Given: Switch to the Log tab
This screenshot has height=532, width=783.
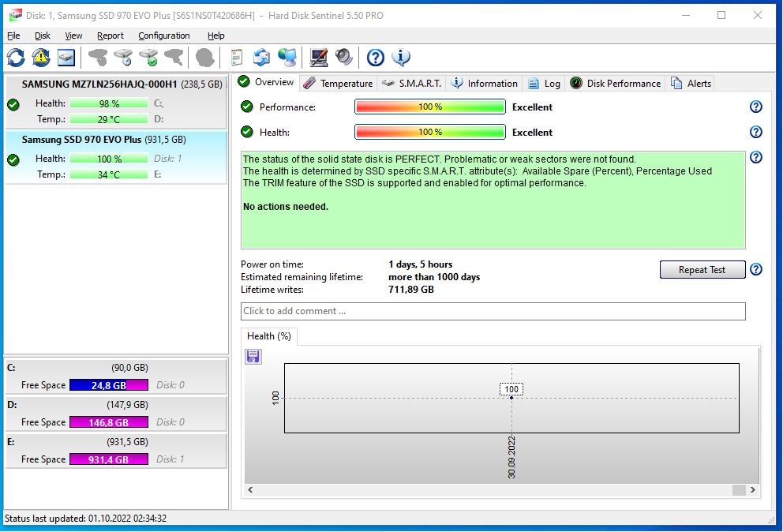Looking at the screenshot, I should (x=544, y=84).
